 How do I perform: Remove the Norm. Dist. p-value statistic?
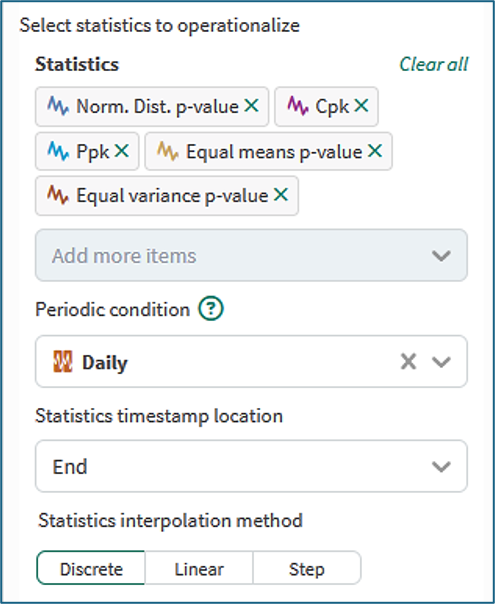[x=252, y=106]
